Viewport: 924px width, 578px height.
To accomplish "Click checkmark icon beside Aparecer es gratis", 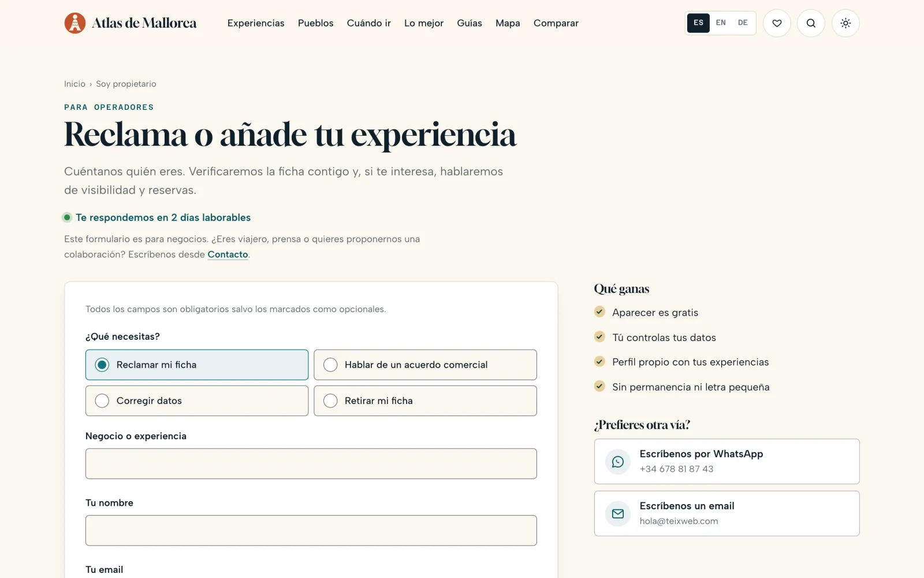I will point(599,312).
